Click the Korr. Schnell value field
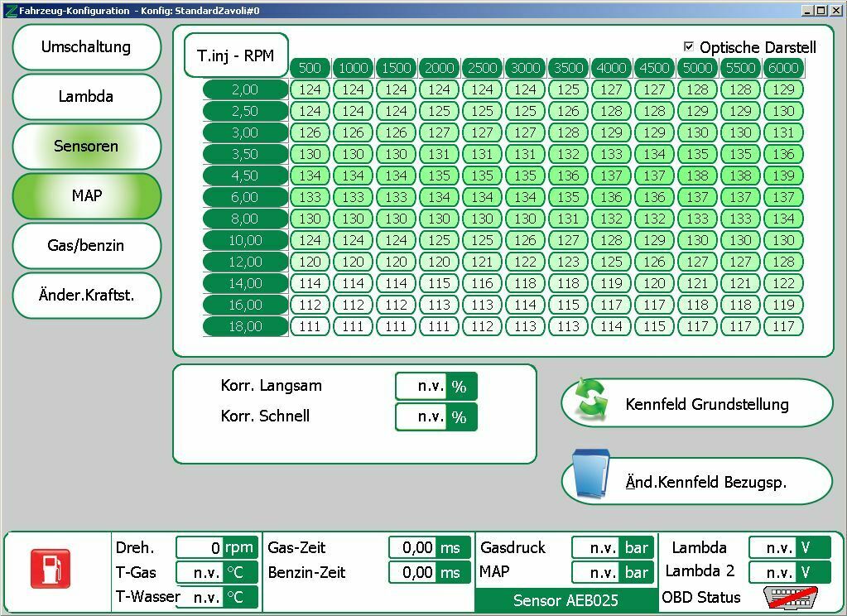Viewport: 847px width, 616px height. point(421,416)
